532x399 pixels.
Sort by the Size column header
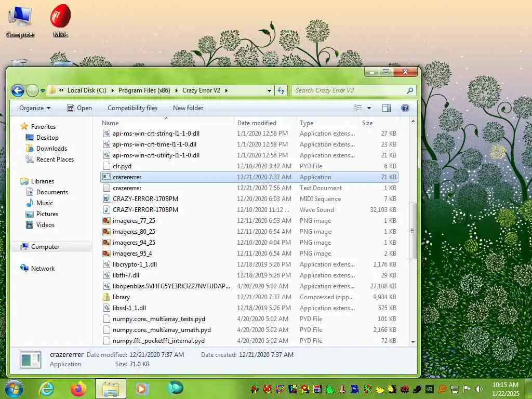(x=367, y=123)
